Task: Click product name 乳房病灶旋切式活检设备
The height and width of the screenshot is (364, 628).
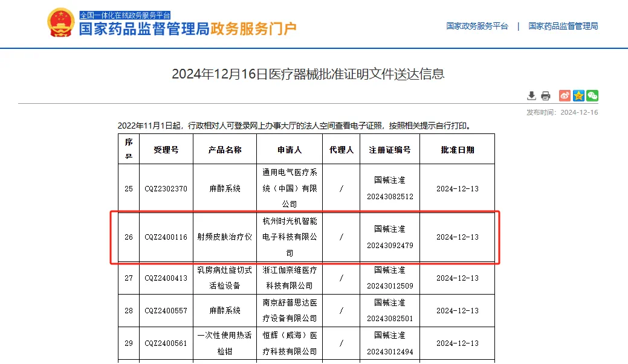Action: coord(225,278)
